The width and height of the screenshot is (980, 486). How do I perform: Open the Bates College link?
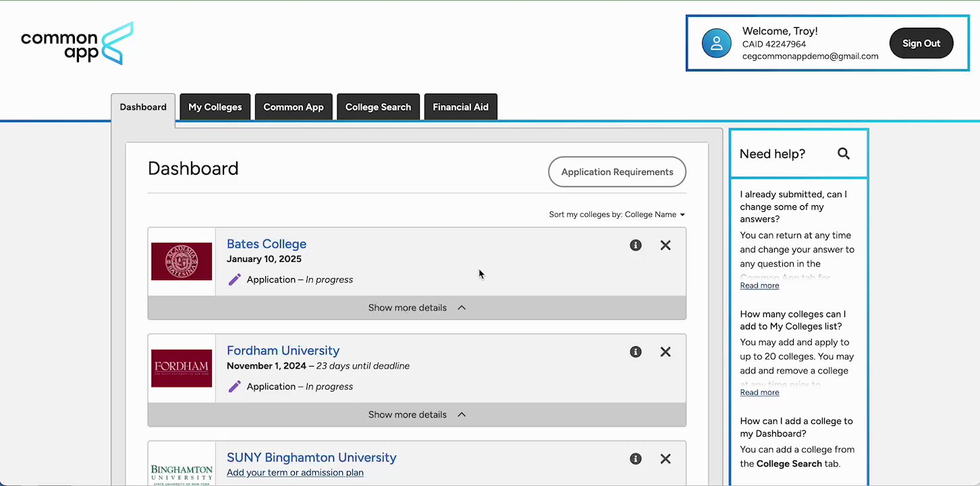267,244
